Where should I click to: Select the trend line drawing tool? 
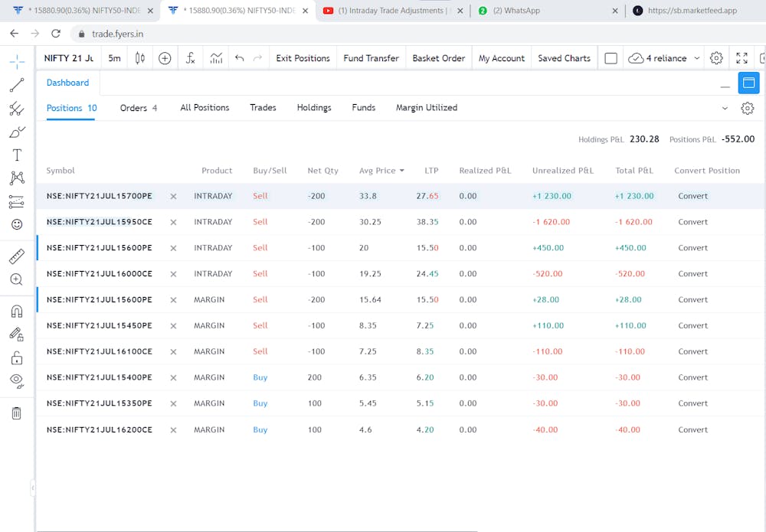click(x=17, y=84)
